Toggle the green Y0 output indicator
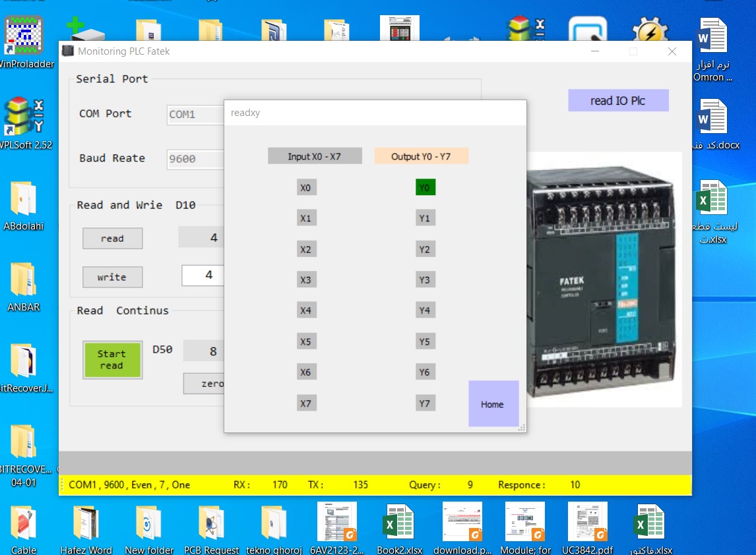 click(x=425, y=188)
